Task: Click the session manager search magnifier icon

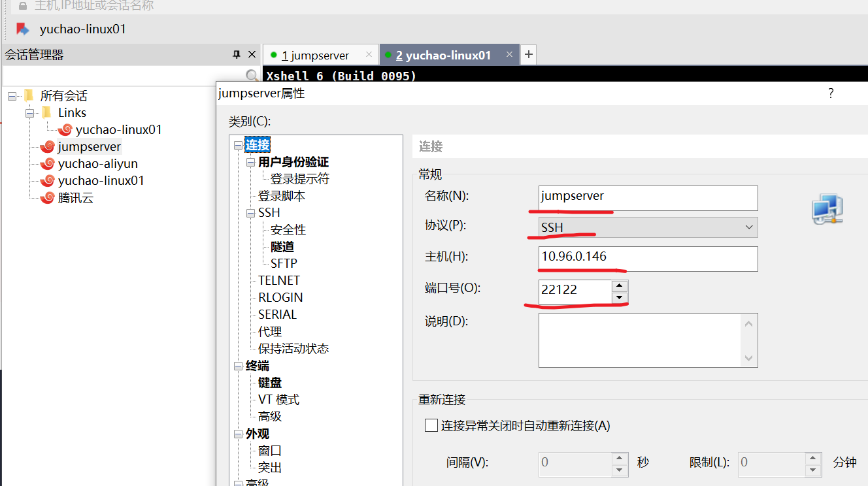Action: 252,76
